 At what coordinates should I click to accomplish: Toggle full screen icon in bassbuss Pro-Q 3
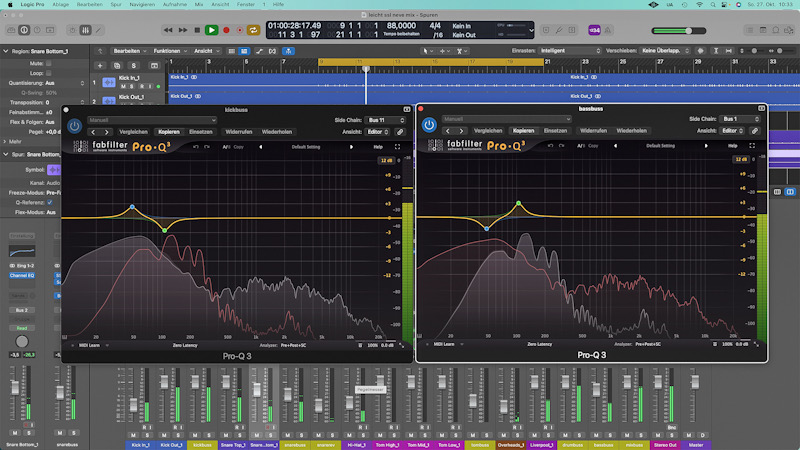click(x=752, y=146)
